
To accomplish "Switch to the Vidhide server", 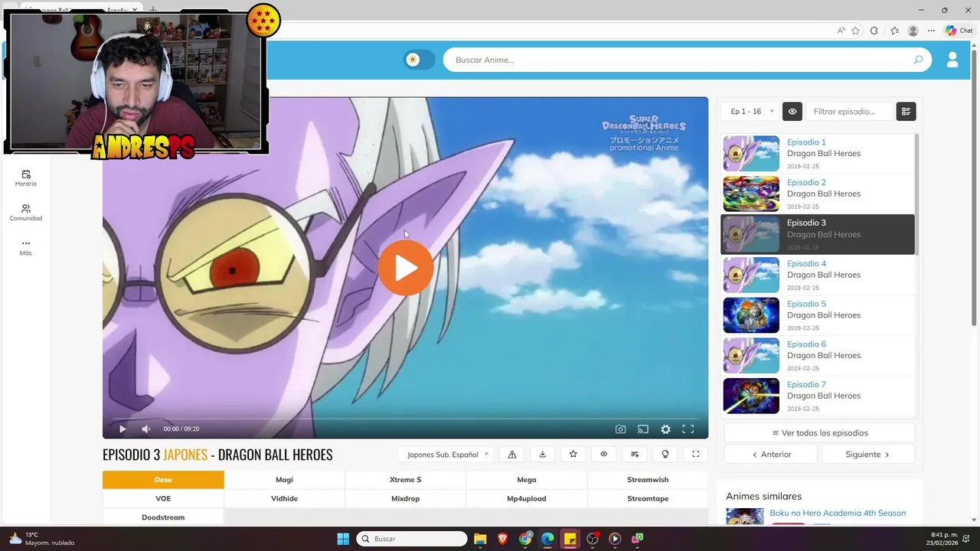I will (x=284, y=499).
